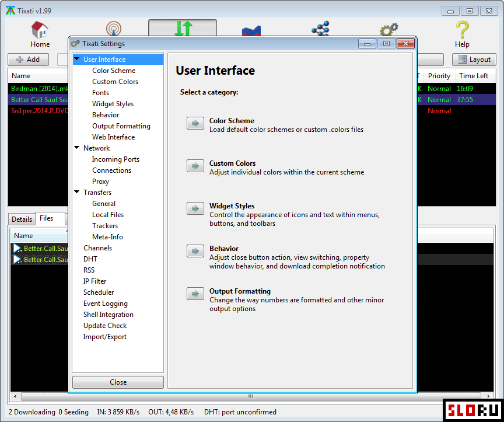Click arrow button next to Behavior
This screenshot has height=422, width=504.
tap(195, 251)
